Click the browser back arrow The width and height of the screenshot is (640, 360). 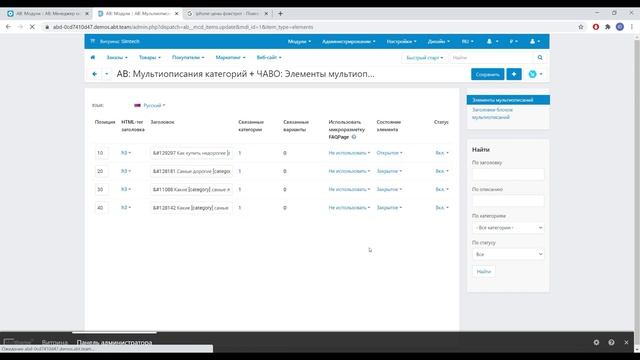tap(8, 27)
